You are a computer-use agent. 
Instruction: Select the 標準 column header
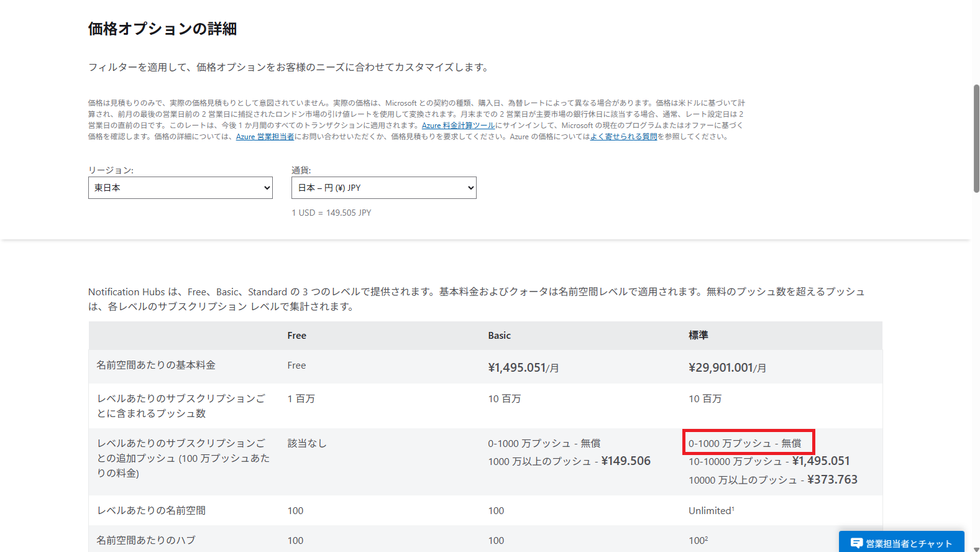(698, 336)
